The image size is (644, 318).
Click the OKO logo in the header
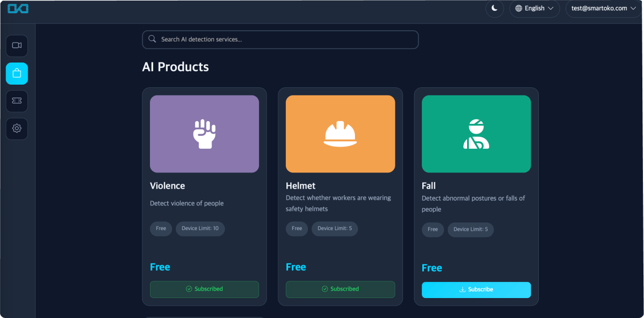(18, 9)
